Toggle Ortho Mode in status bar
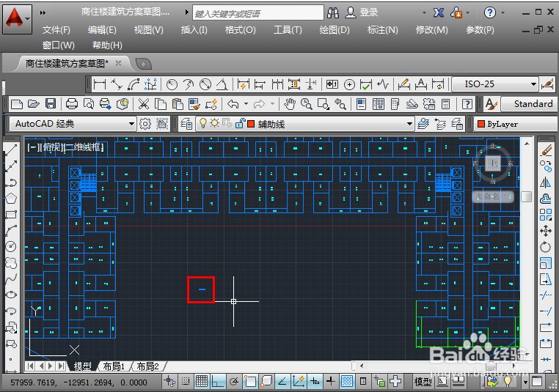The height and width of the screenshot is (392, 559). pyautogui.click(x=217, y=382)
